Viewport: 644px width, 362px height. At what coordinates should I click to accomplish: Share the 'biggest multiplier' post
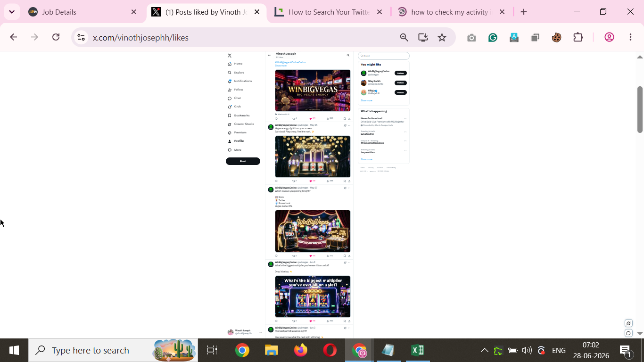(x=349, y=321)
